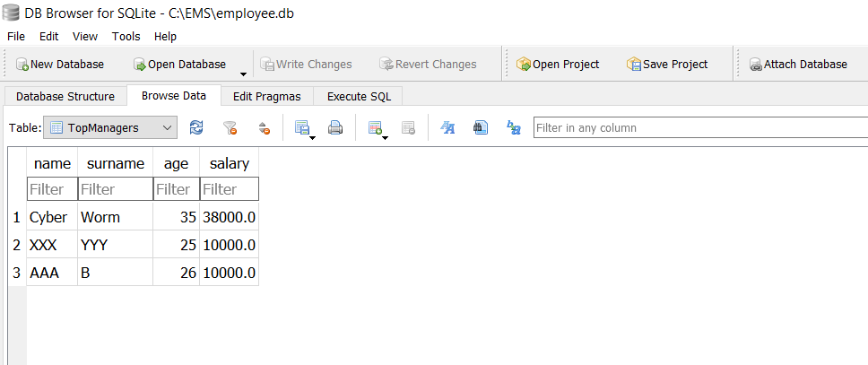Expand the Open Database recent files arrow
Image resolution: width=868 pixels, height=365 pixels.
[243, 72]
